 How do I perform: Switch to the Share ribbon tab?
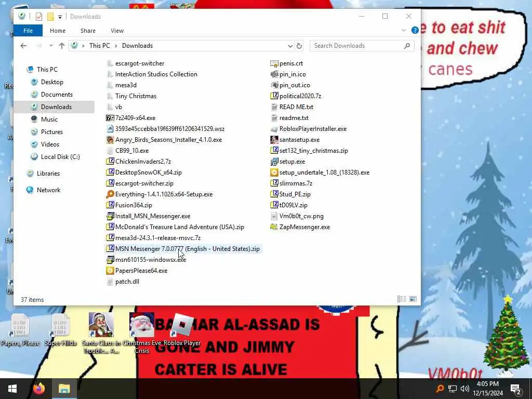(88, 31)
